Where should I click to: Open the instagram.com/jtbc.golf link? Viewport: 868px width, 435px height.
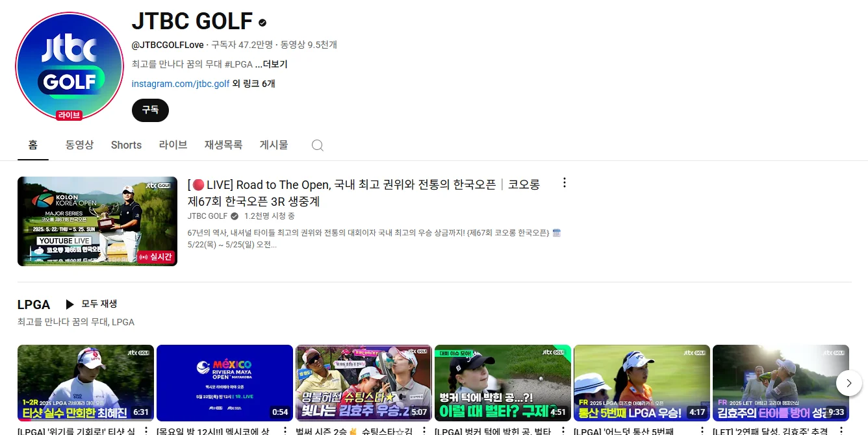[179, 83]
